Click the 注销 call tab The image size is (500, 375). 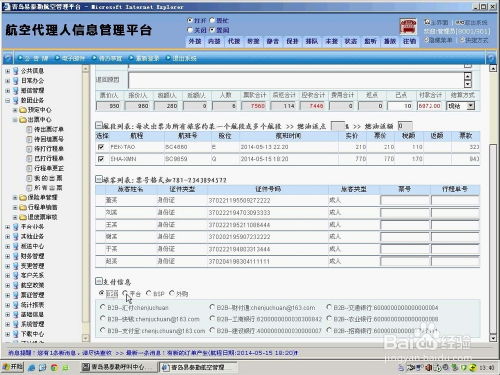pos(409,41)
